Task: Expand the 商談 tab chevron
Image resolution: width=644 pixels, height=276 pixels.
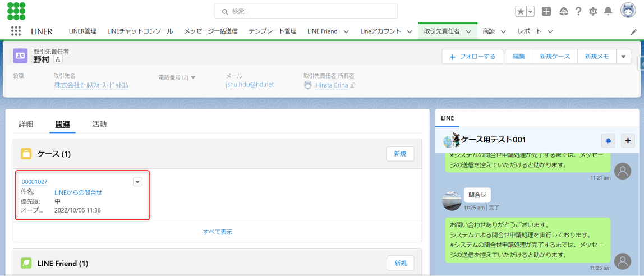Action: pyautogui.click(x=503, y=31)
